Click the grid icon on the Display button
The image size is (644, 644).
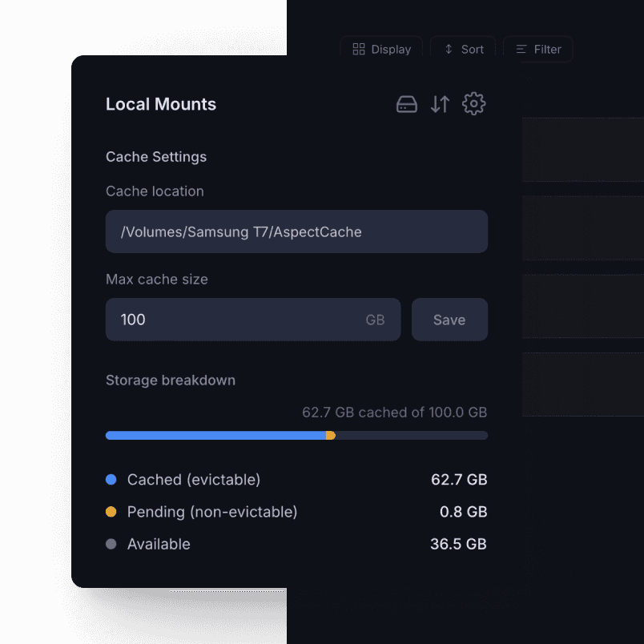pos(359,49)
